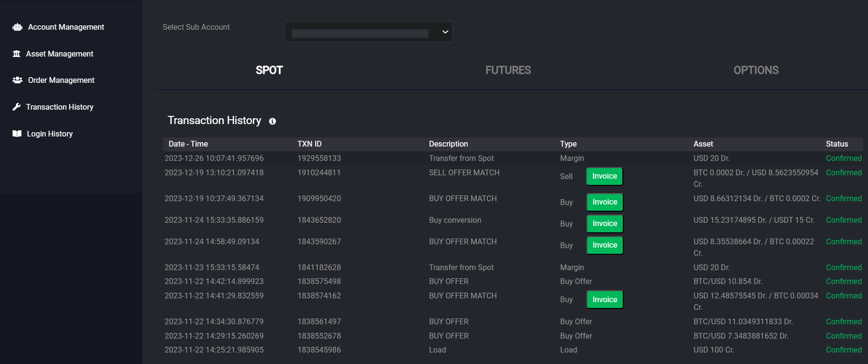Go to Transaction History in the sidebar

[60, 107]
